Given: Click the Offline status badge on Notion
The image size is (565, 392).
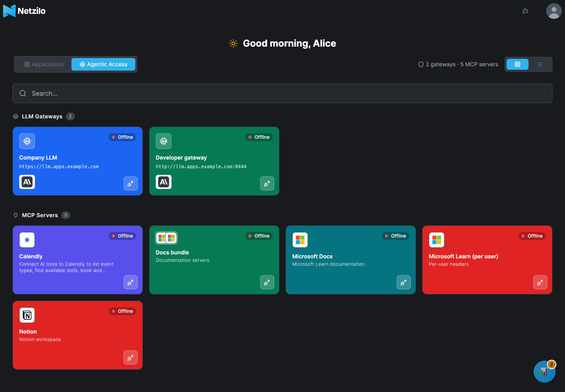Looking at the screenshot, I should [122, 311].
